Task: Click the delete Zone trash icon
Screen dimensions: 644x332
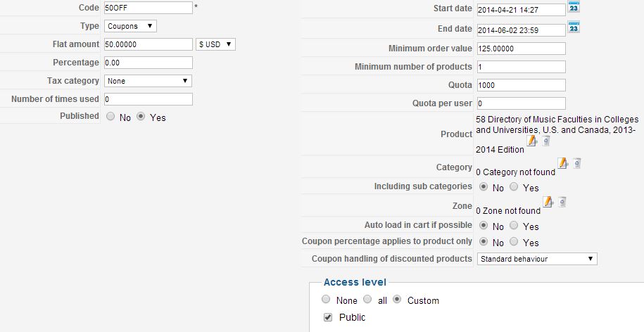Action: click(562, 202)
